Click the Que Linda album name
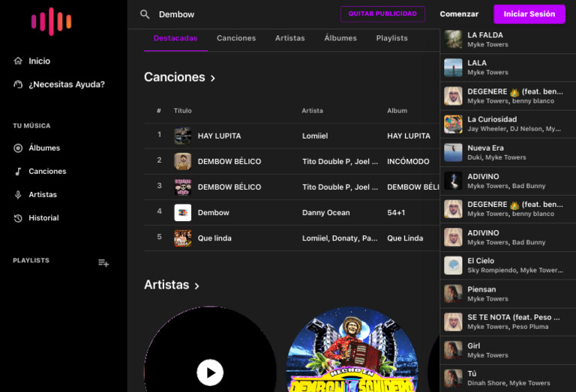 [405, 238]
